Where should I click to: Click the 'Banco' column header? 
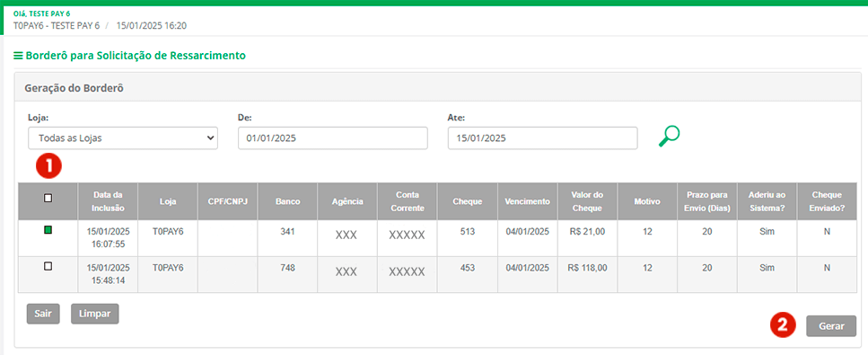point(287,201)
